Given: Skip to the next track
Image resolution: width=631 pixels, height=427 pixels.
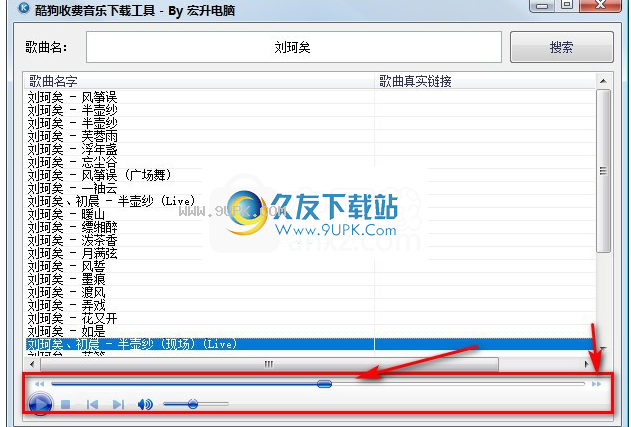Looking at the screenshot, I should click(118, 404).
